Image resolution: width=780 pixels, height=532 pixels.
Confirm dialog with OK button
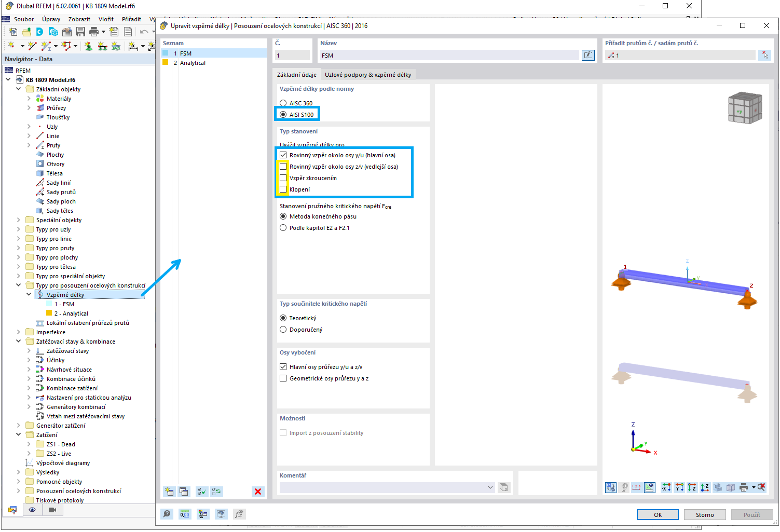click(657, 514)
